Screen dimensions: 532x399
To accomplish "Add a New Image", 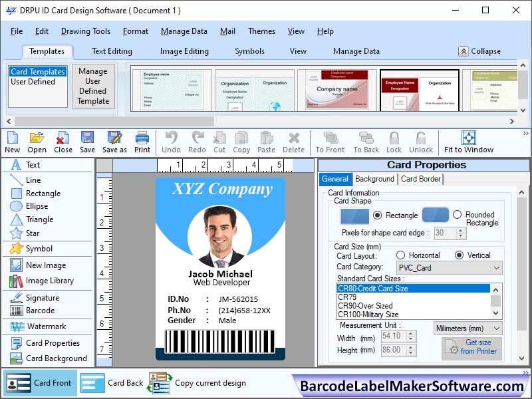I will pyautogui.click(x=38, y=265).
